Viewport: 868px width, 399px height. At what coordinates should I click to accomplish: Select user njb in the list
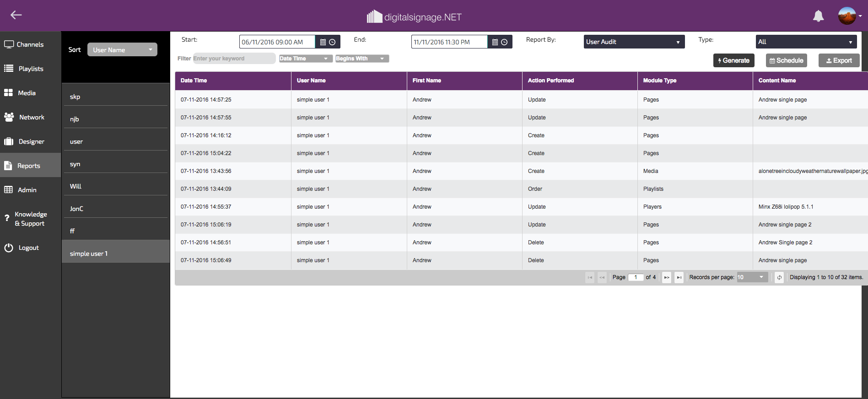click(115, 119)
